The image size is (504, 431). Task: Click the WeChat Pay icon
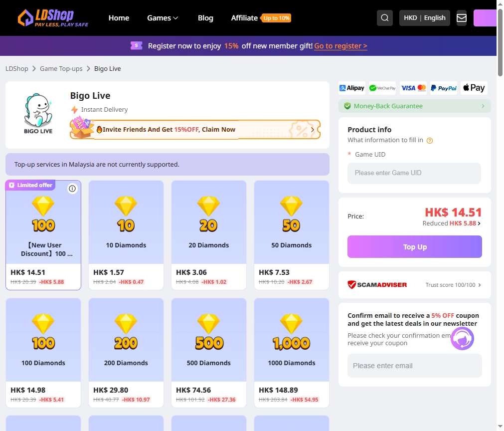382,88
